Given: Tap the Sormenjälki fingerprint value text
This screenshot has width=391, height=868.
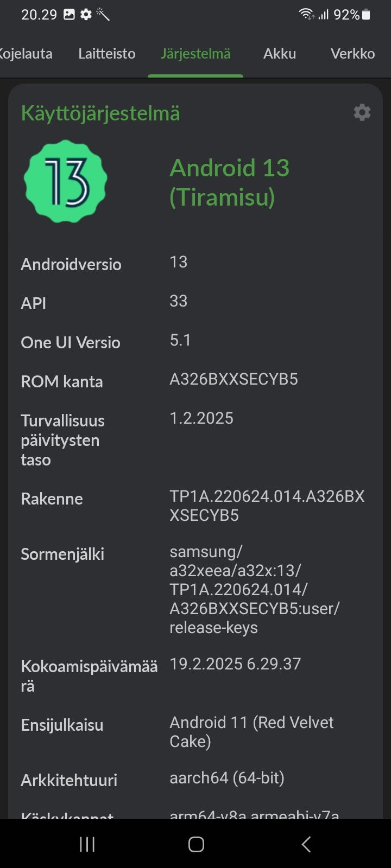Looking at the screenshot, I should click(254, 590).
